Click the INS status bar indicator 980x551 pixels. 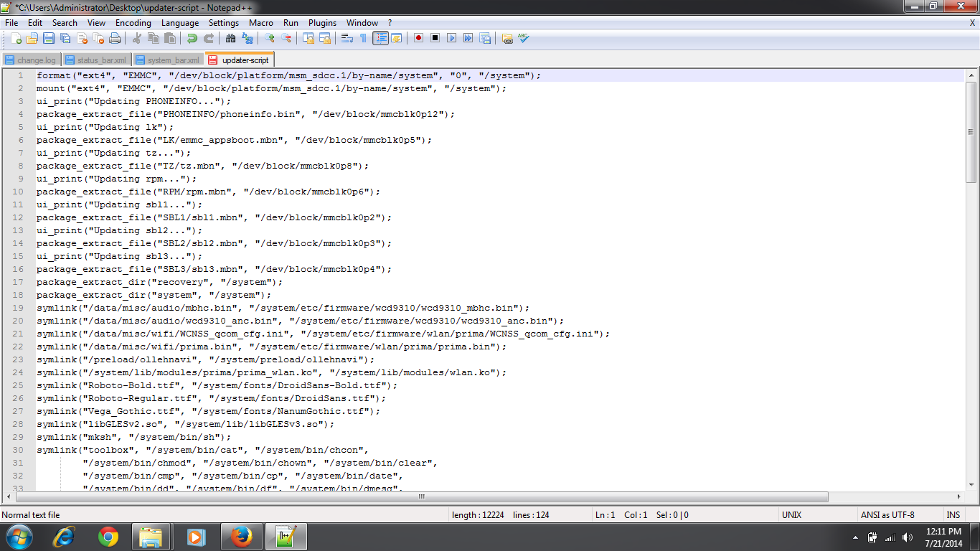(953, 514)
